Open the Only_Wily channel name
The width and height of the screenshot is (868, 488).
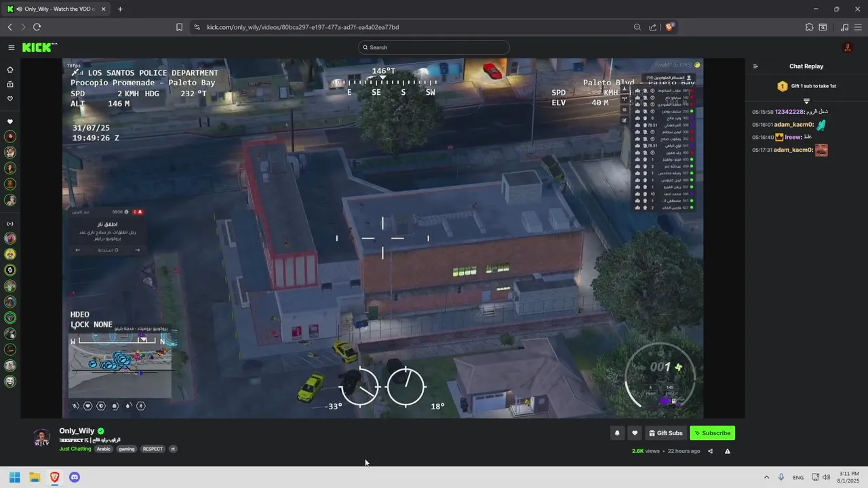(x=77, y=431)
